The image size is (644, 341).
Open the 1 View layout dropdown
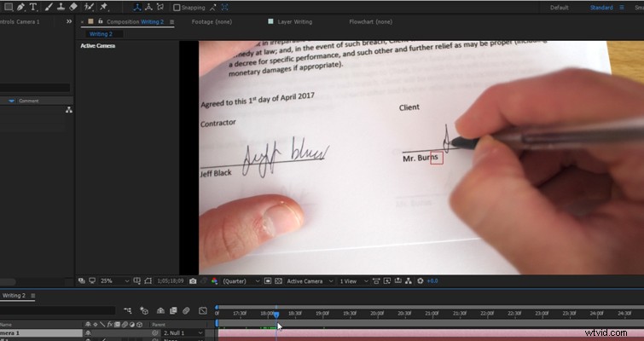click(x=354, y=281)
